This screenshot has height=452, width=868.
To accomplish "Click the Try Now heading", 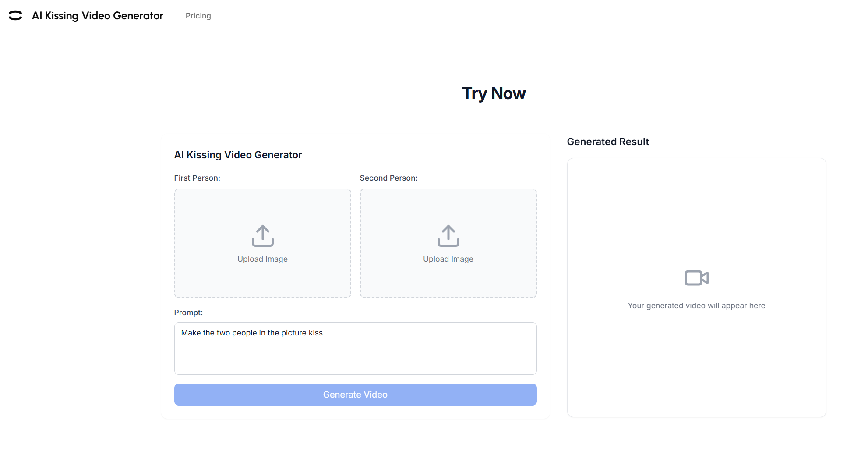I will [494, 93].
